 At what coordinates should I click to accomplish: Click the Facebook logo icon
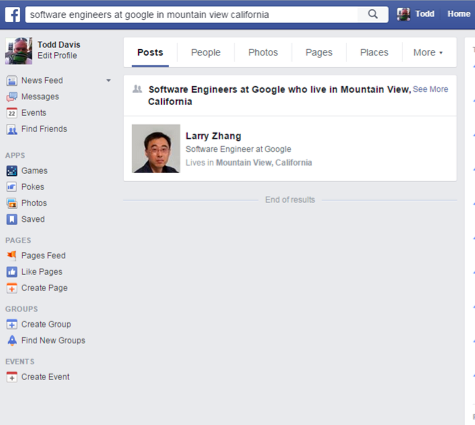pyautogui.click(x=13, y=15)
